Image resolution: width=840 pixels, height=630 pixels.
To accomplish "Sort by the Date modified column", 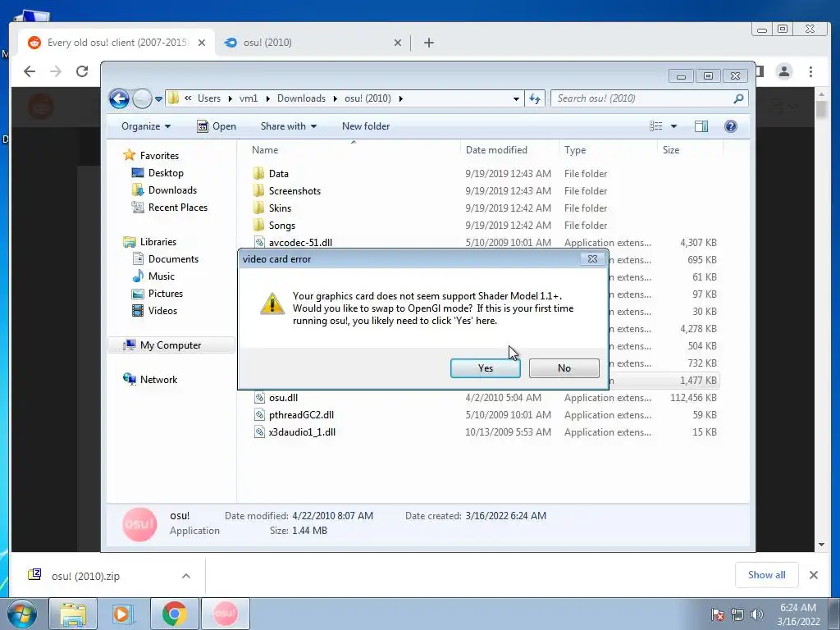I will tap(509, 150).
